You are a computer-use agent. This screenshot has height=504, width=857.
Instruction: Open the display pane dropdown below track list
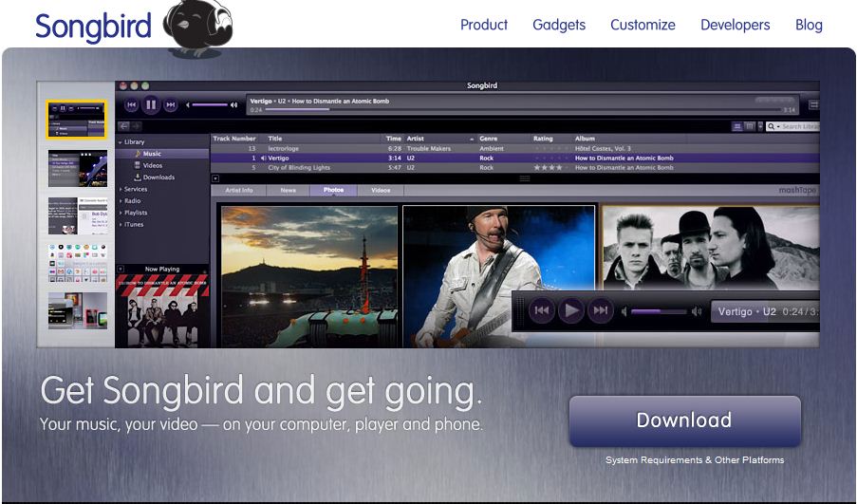215,178
